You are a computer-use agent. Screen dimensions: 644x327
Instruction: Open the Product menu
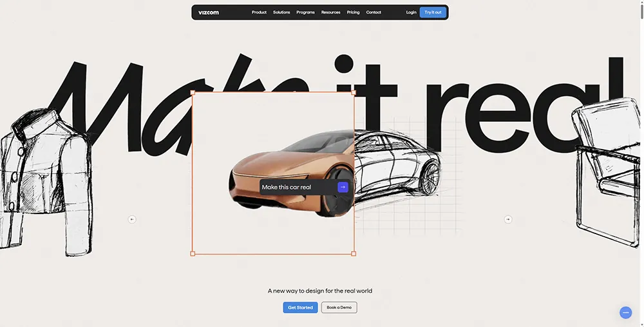[x=259, y=12]
